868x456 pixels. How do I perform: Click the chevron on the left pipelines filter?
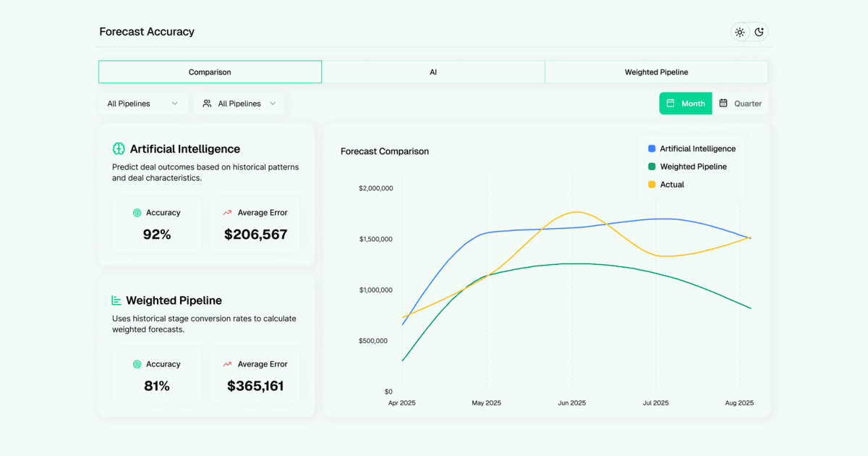coord(175,104)
